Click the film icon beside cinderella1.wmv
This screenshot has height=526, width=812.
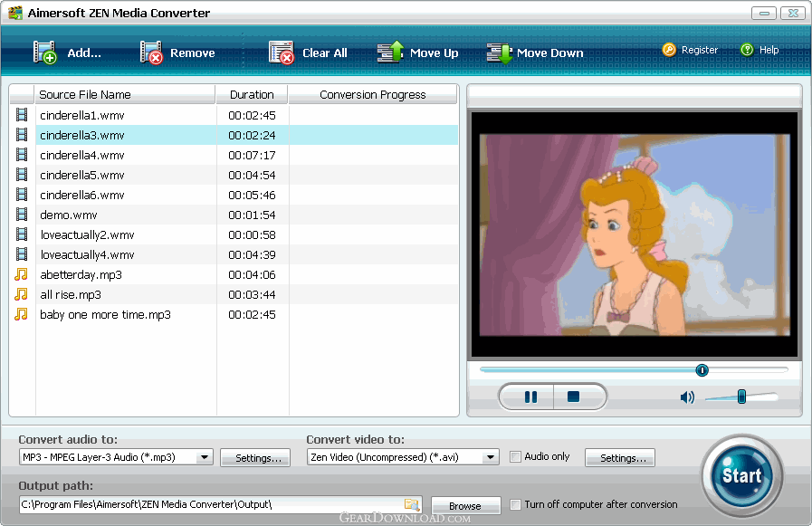click(22, 114)
